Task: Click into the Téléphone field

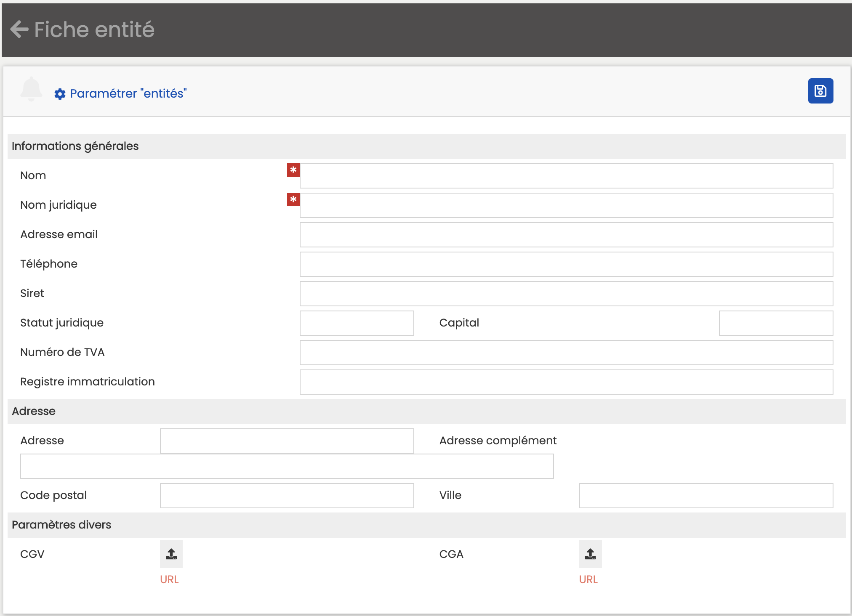Action: click(566, 264)
